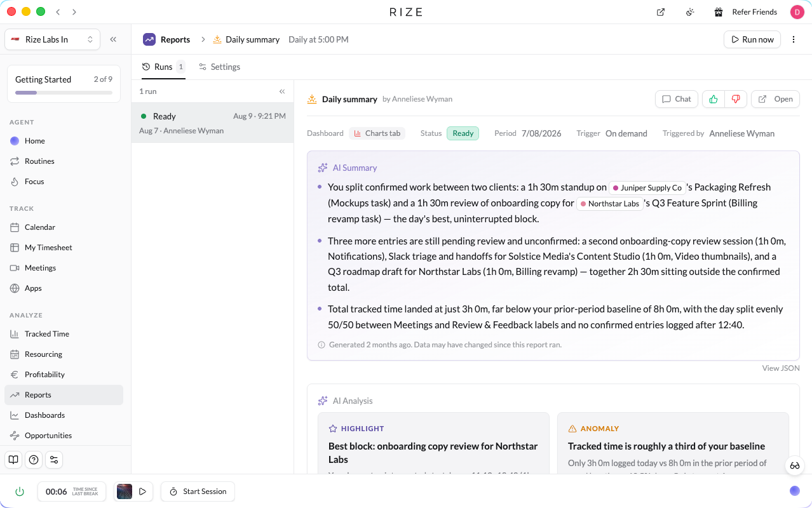
Task: Click the info icon beside Generated 2 months ago
Action: click(321, 345)
